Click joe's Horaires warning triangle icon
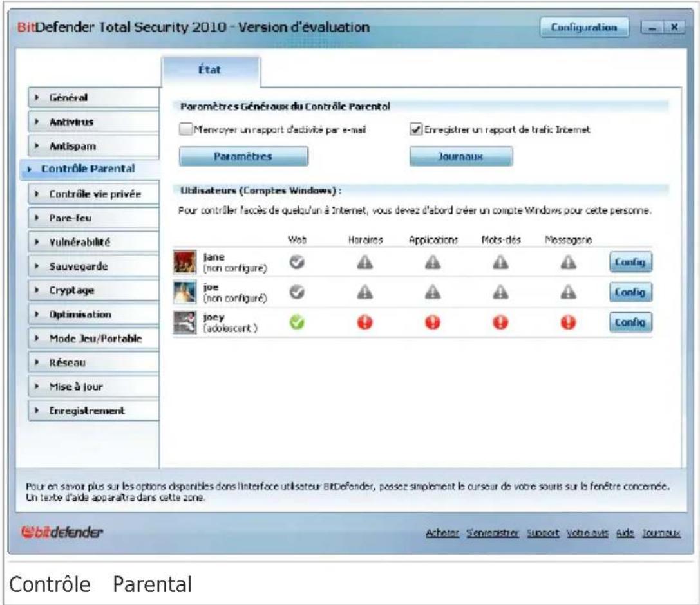 coord(364,292)
